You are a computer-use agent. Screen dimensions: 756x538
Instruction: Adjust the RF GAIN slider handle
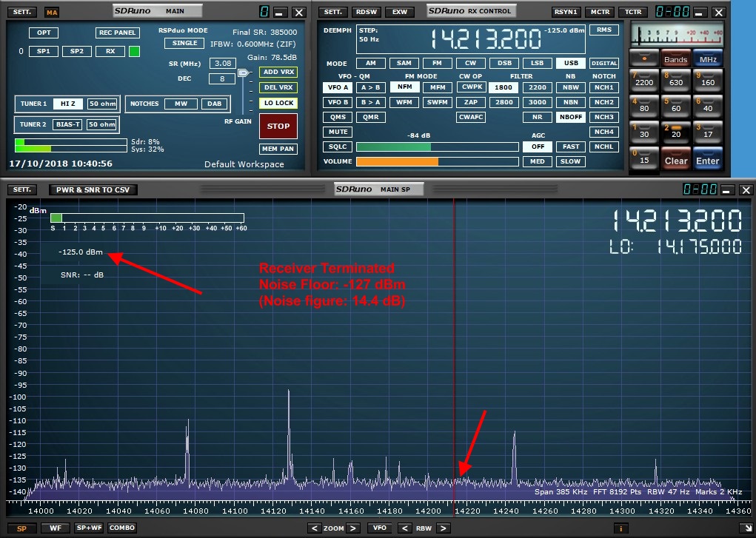pyautogui.click(x=244, y=73)
